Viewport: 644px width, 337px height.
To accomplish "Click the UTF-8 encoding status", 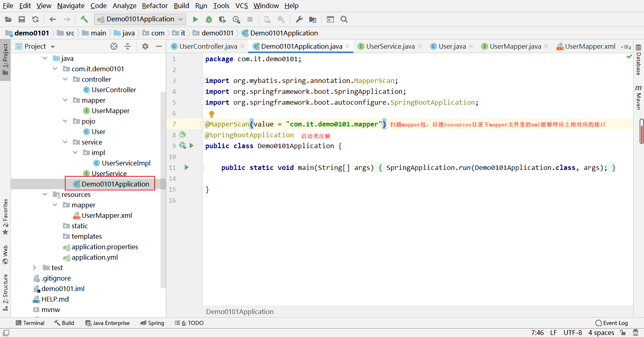I will [x=573, y=333].
